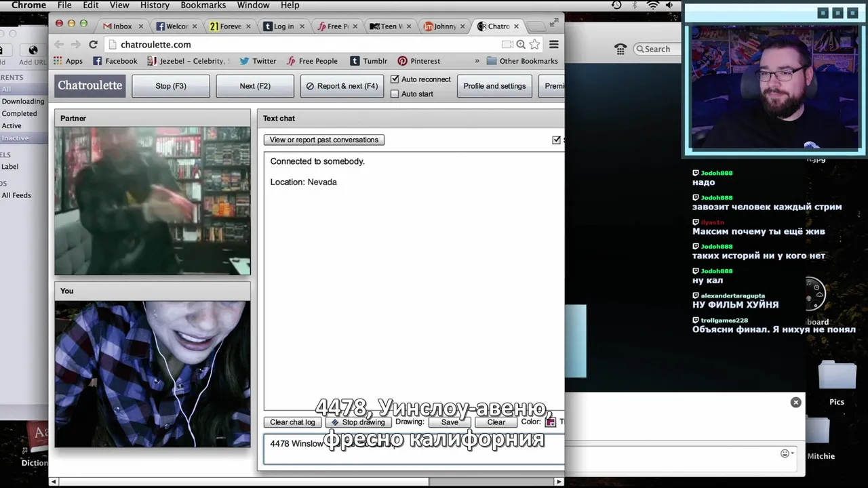Click the browser back arrow
The height and width of the screenshot is (488, 868).
coord(59,44)
